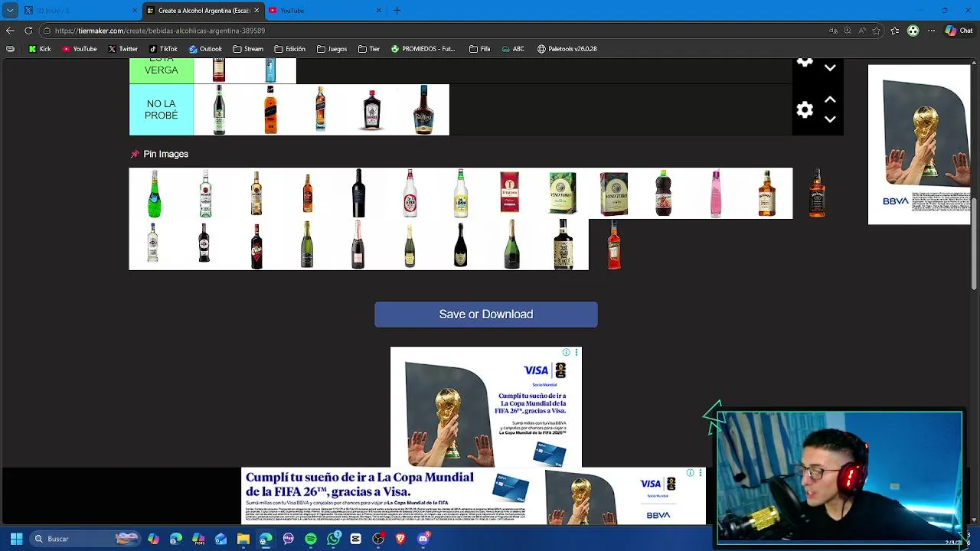Close the Create a Alcohol Argentina tab
980x551 pixels.
click(x=256, y=11)
